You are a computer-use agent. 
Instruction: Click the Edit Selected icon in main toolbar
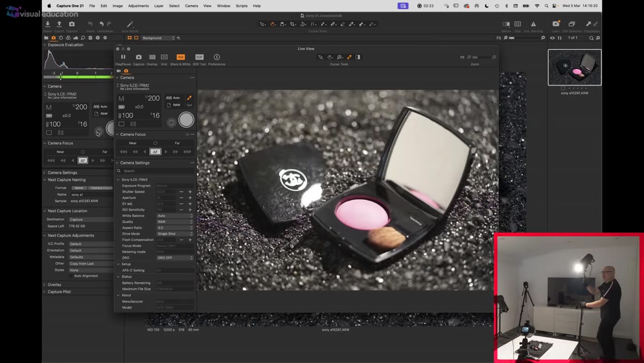[x=572, y=24]
